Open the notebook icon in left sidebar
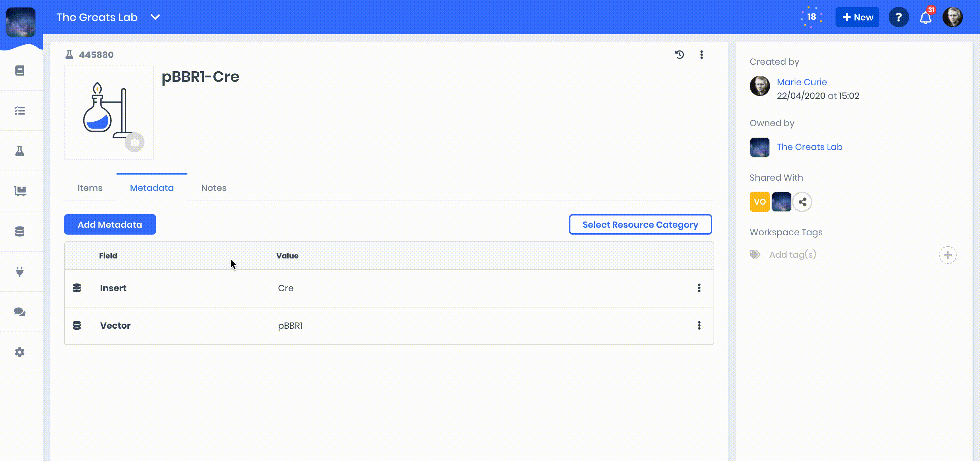The height and width of the screenshot is (461, 980). [20, 71]
